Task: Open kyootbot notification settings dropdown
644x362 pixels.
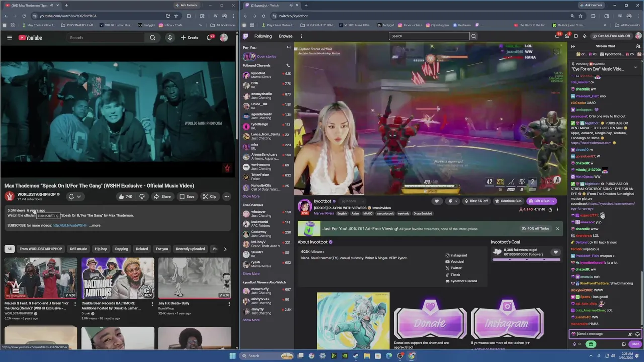Action: click(x=453, y=201)
